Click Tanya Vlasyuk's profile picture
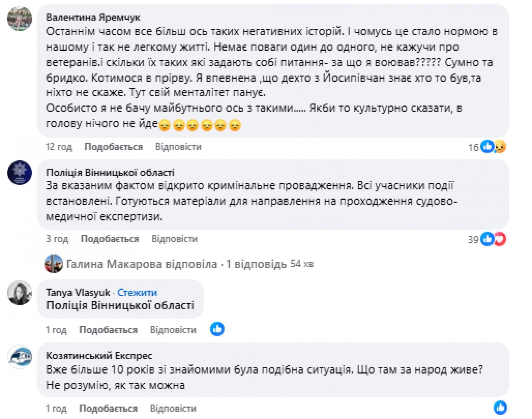The image size is (532, 419). pos(19,293)
